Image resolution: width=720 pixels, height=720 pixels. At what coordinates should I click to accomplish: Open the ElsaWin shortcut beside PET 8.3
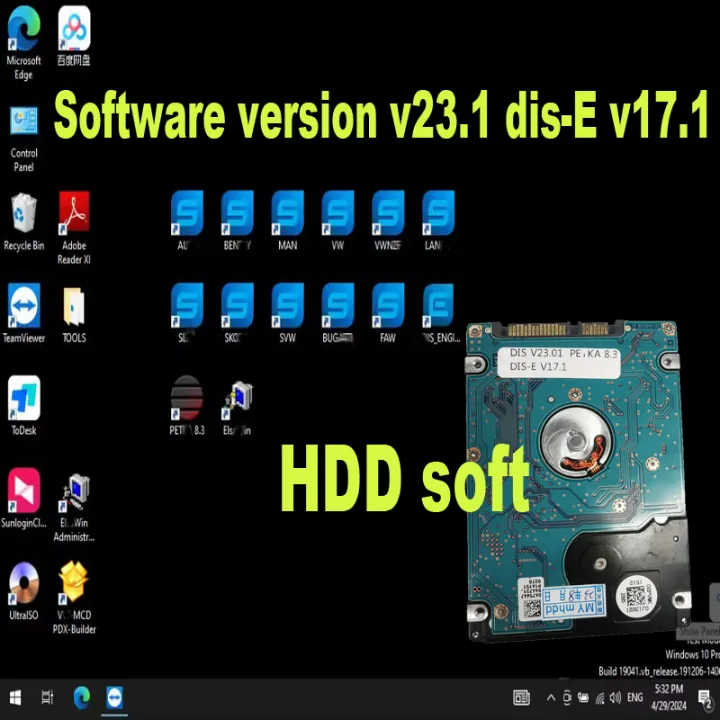pos(237,408)
